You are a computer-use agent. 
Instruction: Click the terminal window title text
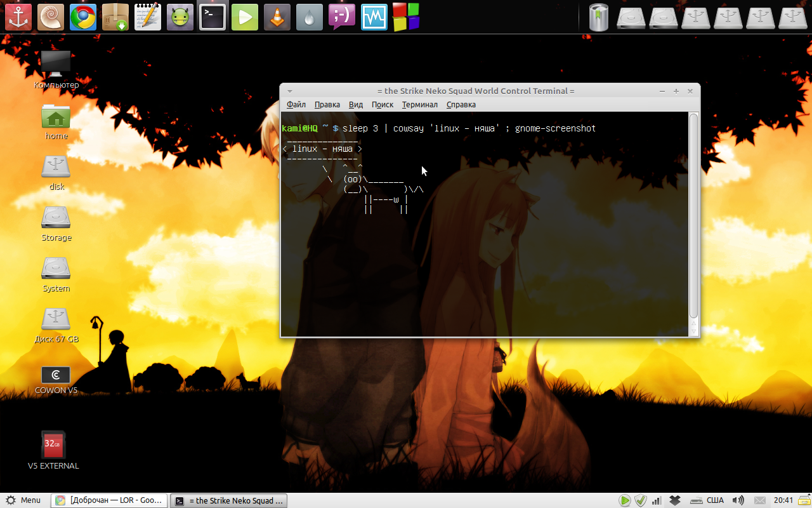tap(476, 91)
